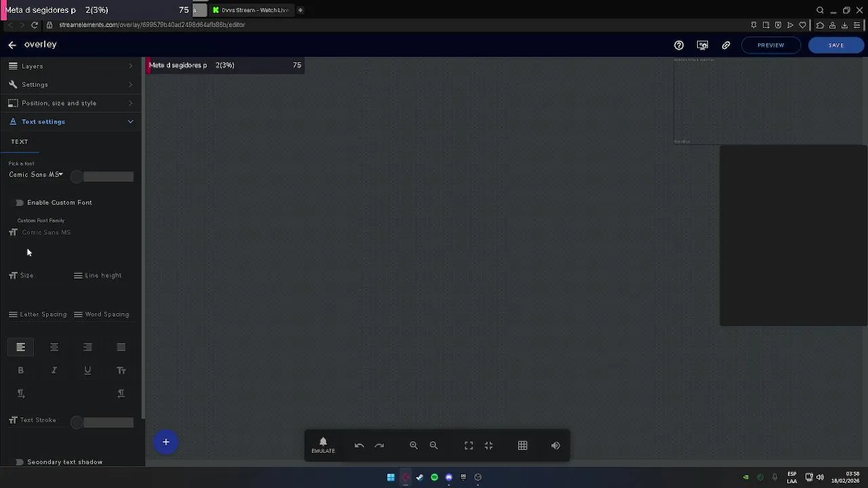Toggle Secondary text shadow switch
The width and height of the screenshot is (868, 488).
pos(20,462)
